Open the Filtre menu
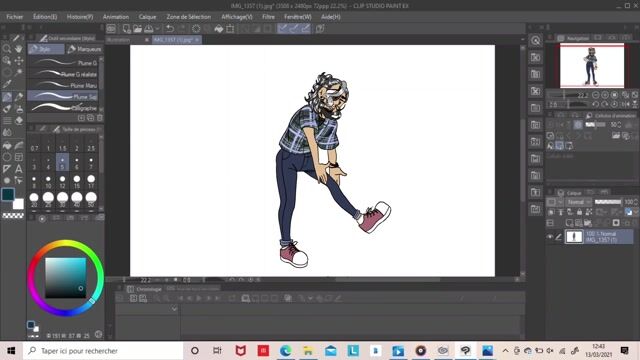 [x=268, y=17]
